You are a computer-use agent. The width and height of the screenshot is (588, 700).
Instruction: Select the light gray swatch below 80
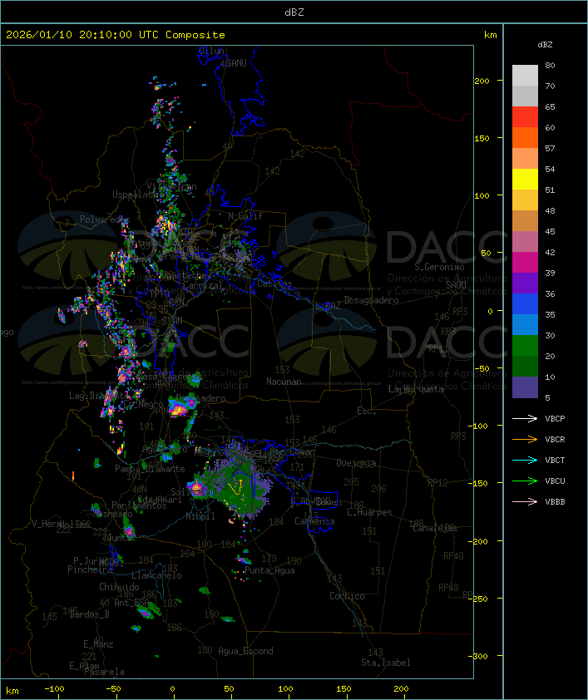point(525,76)
